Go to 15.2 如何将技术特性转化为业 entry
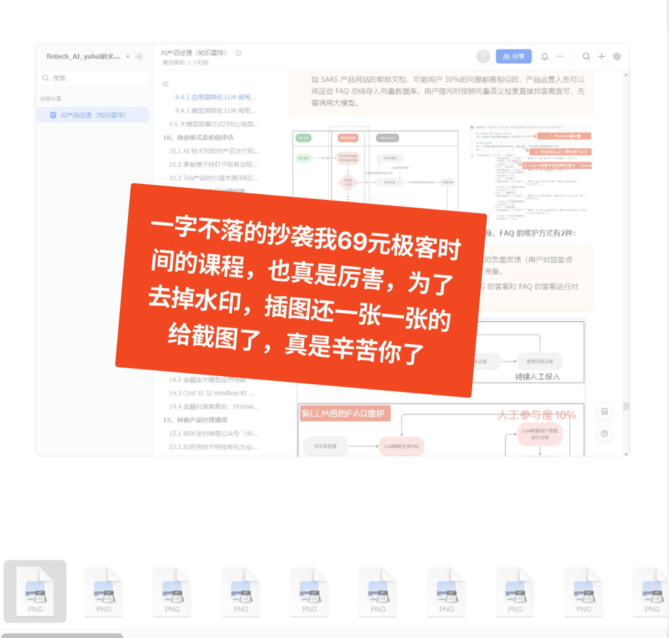 (213, 447)
